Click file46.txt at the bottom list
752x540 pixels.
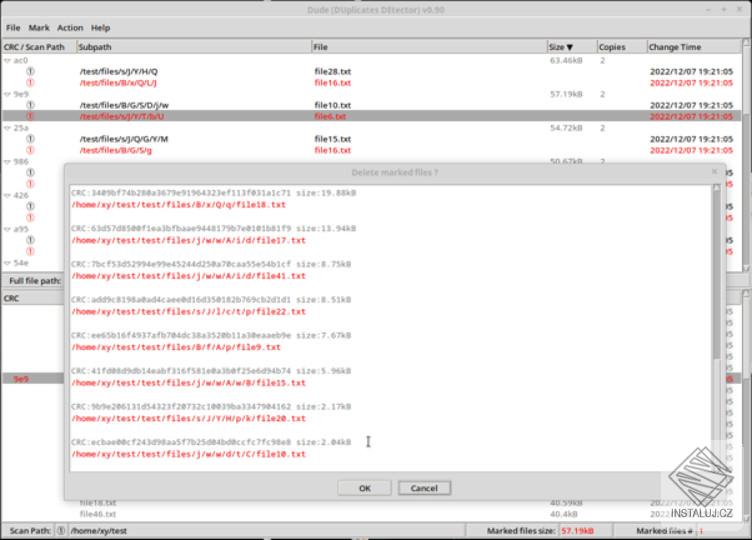(98, 514)
